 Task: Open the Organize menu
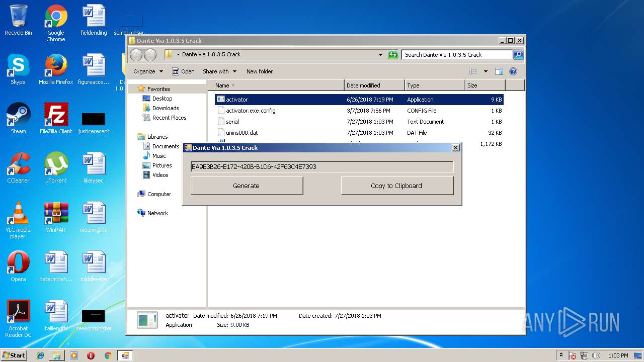[148, 71]
